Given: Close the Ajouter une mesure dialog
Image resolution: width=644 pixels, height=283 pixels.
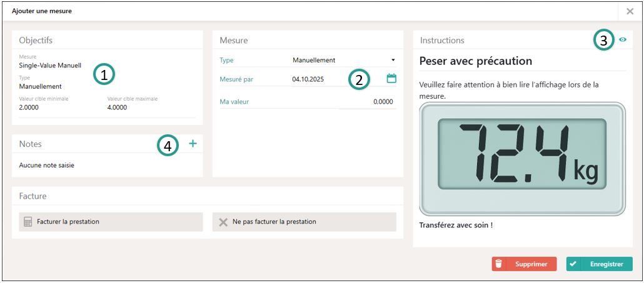Looking at the screenshot, I should pos(630,11).
